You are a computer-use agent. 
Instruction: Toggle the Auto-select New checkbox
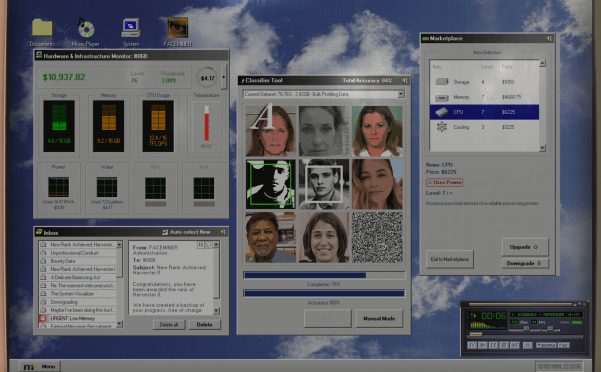[x=165, y=232]
